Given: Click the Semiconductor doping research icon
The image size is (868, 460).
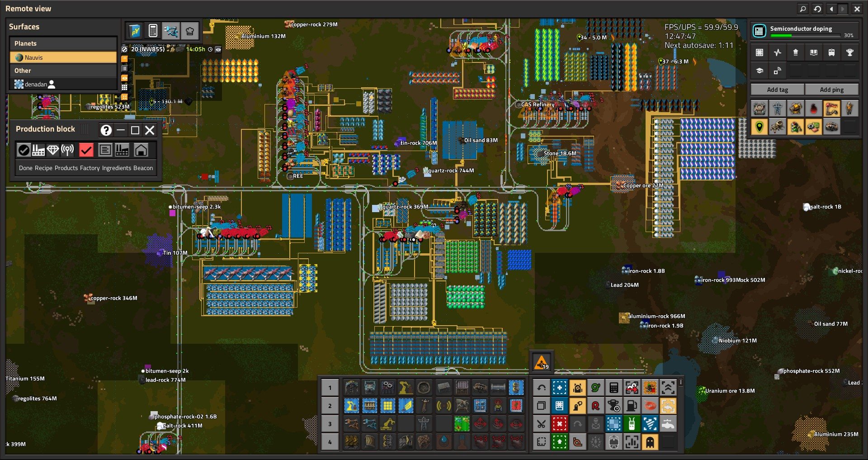Looking at the screenshot, I should coord(759,31).
